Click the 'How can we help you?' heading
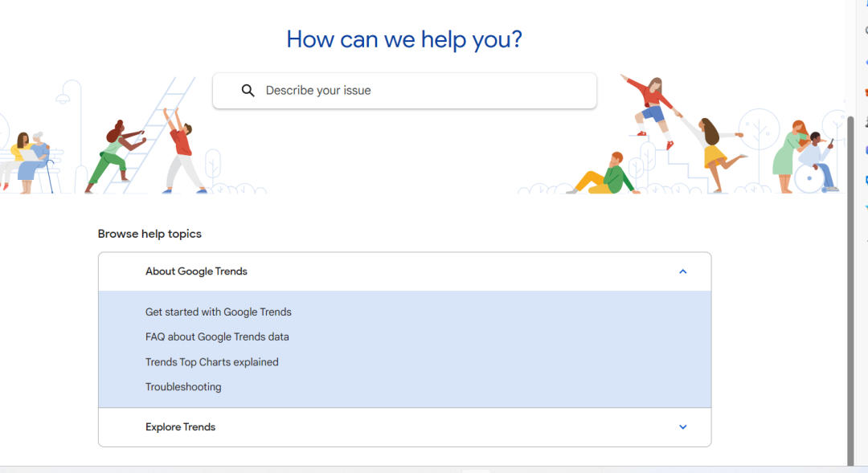 point(404,39)
